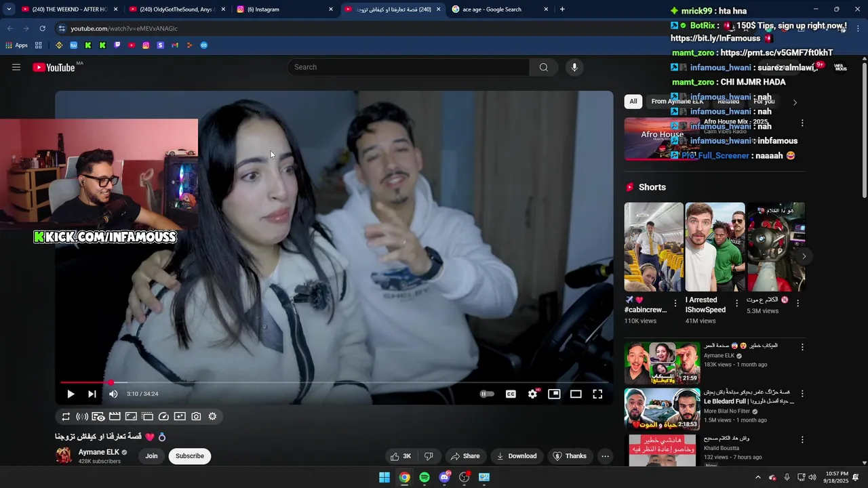The image size is (868, 488).
Task: Click the cinema film-strip extension icon
Action: coord(115,417)
